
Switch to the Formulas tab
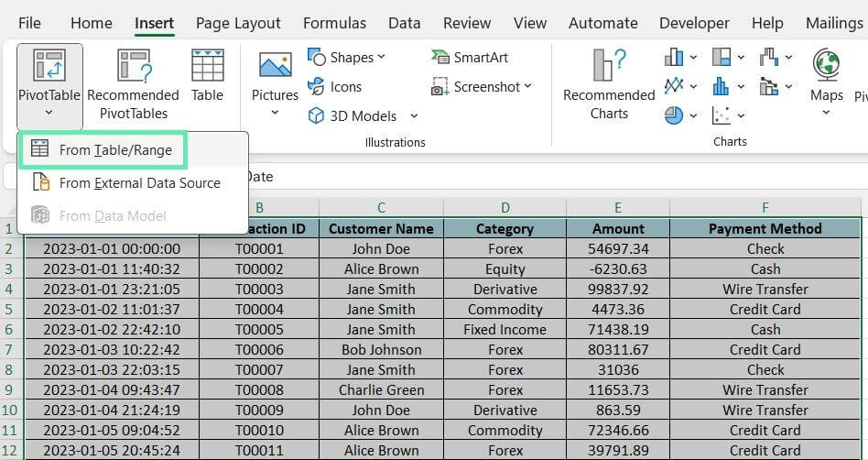[335, 23]
